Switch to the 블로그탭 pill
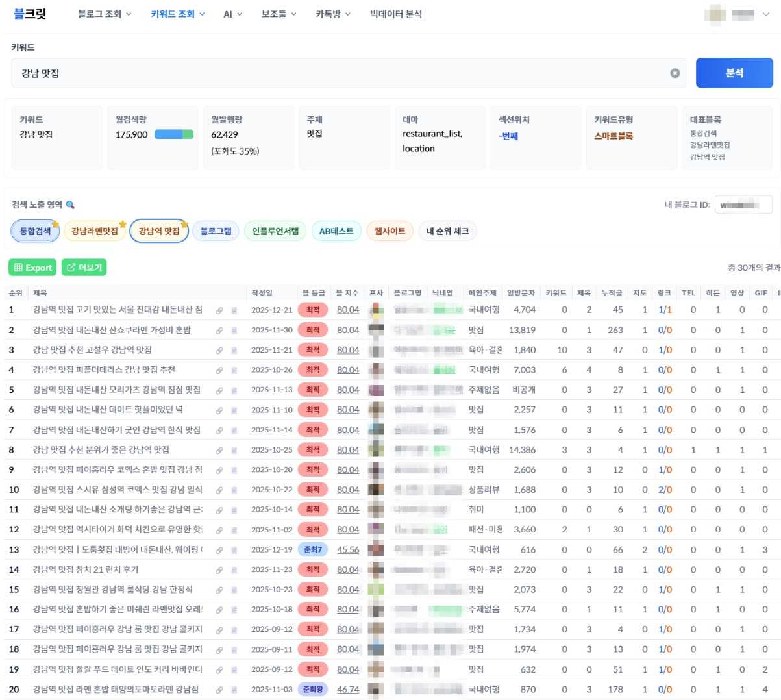781x700 pixels. coord(216,231)
